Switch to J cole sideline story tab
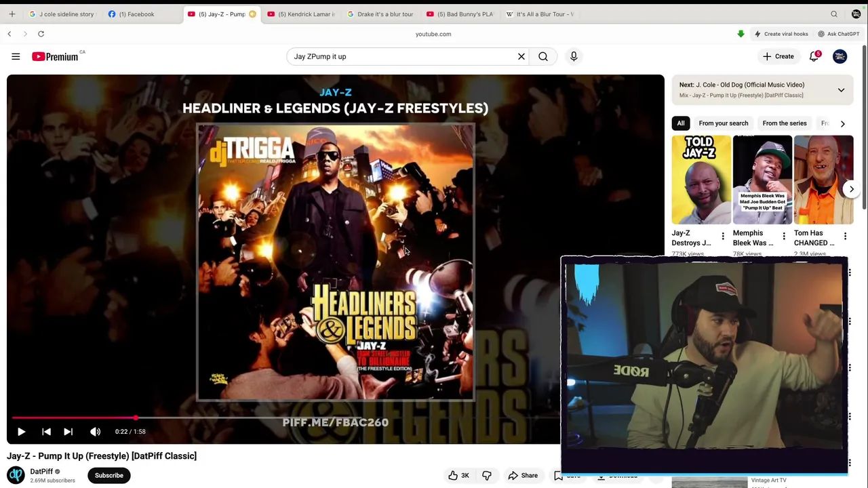868x488 pixels. [61, 14]
